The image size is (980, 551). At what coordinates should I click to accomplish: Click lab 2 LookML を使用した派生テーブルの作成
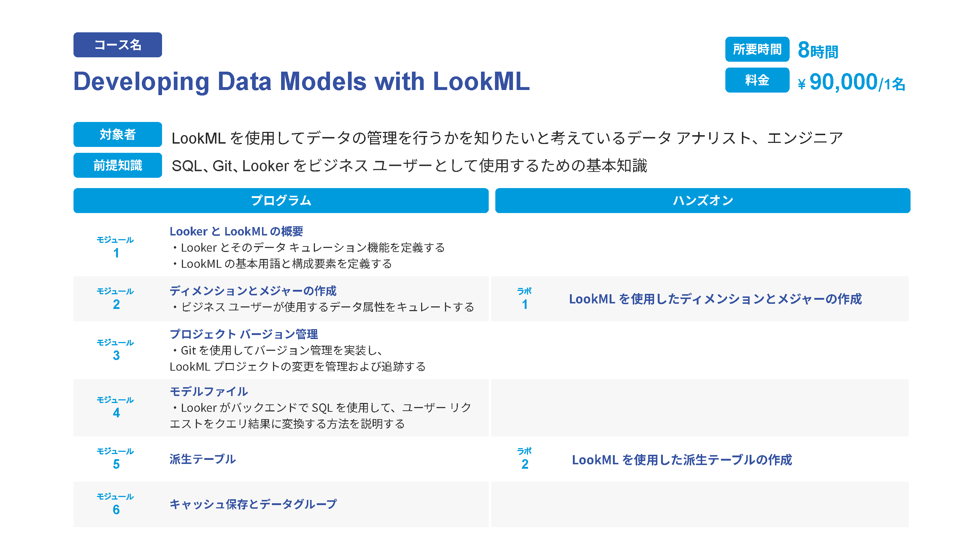pos(681,460)
